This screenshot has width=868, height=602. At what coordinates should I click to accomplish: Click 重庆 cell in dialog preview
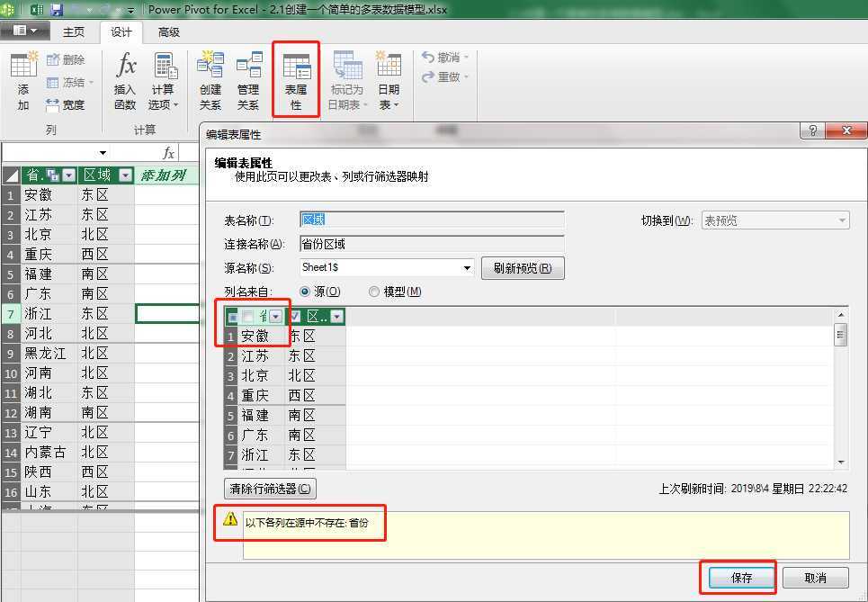(x=261, y=395)
